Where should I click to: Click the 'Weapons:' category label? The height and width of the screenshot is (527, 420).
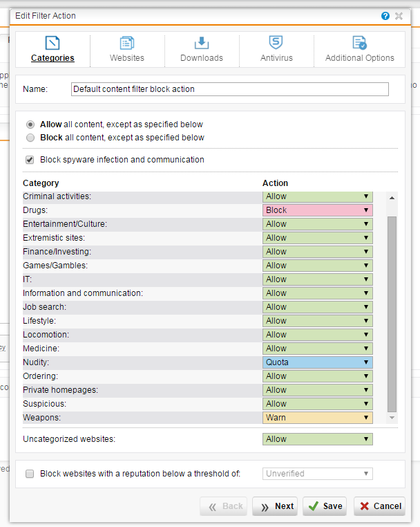pyautogui.click(x=42, y=418)
